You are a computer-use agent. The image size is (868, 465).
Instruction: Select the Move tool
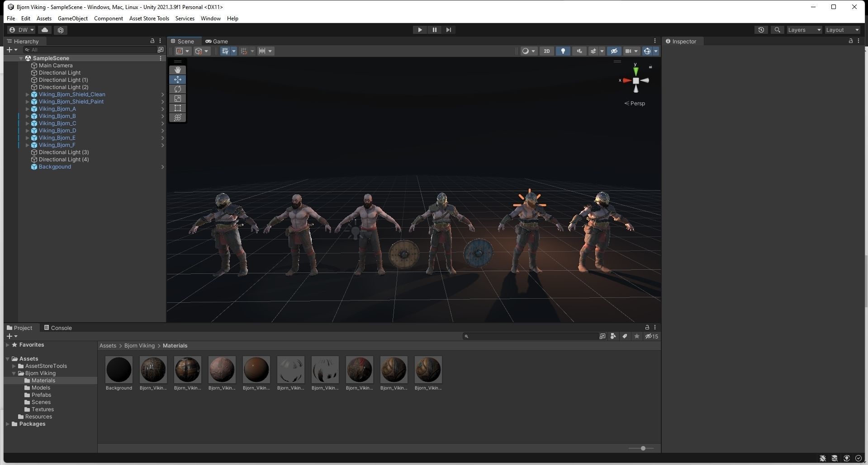pos(178,80)
